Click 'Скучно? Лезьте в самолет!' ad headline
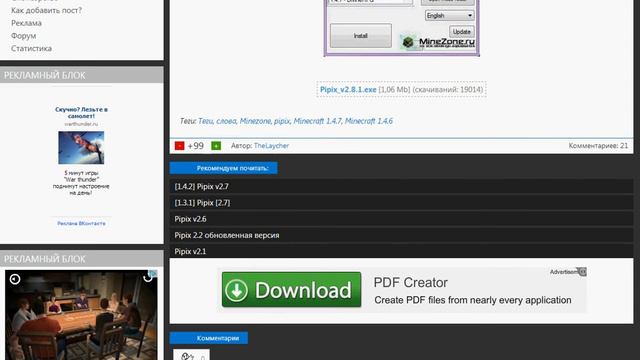The width and height of the screenshot is (640, 360). pyautogui.click(x=81, y=113)
